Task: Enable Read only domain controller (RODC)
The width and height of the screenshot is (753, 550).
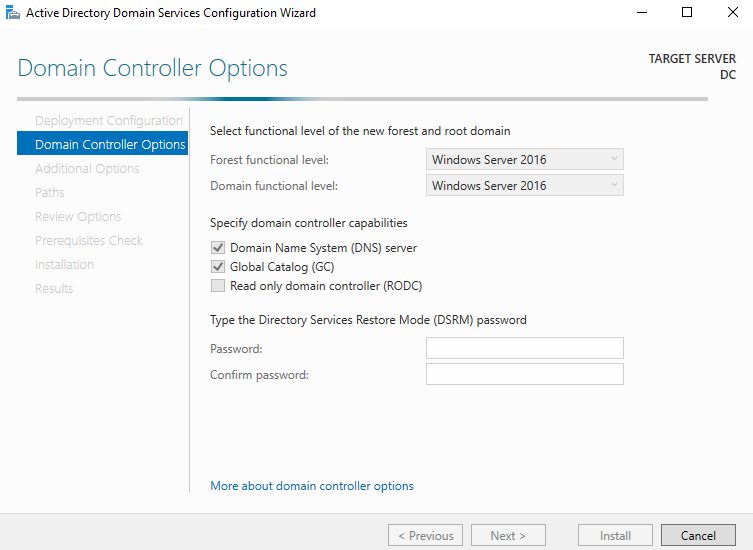Action: [218, 286]
